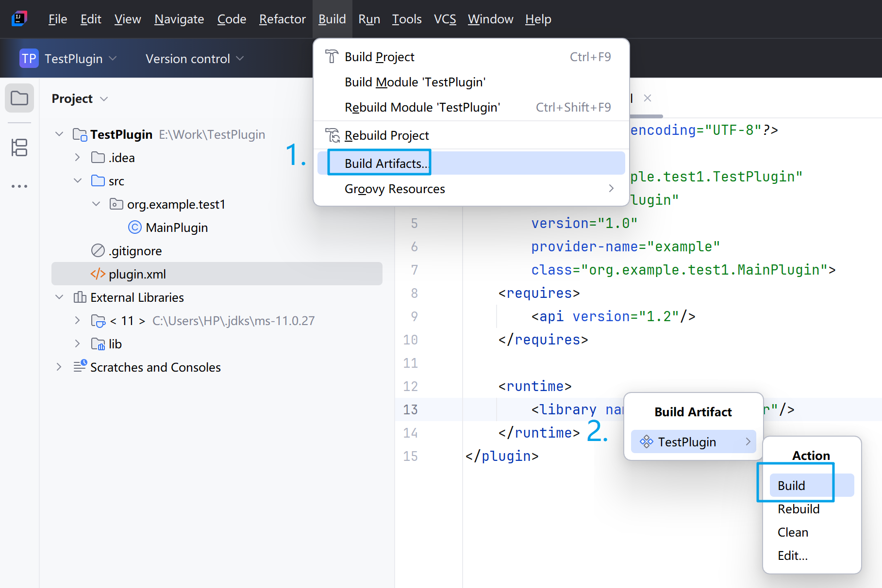Screen dimensions: 882x588
Task: Click the TP project badge icon
Action: (29, 59)
